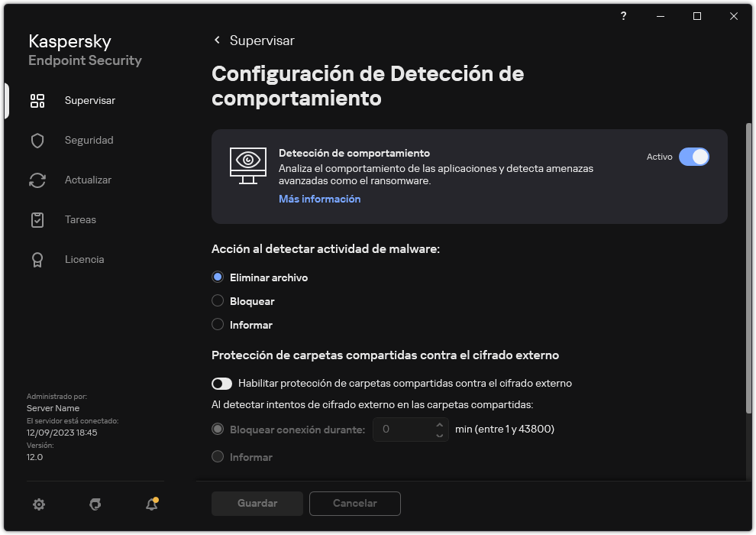Enable shared folder protection against external encryption
Image resolution: width=756 pixels, height=535 pixels.
point(222,383)
